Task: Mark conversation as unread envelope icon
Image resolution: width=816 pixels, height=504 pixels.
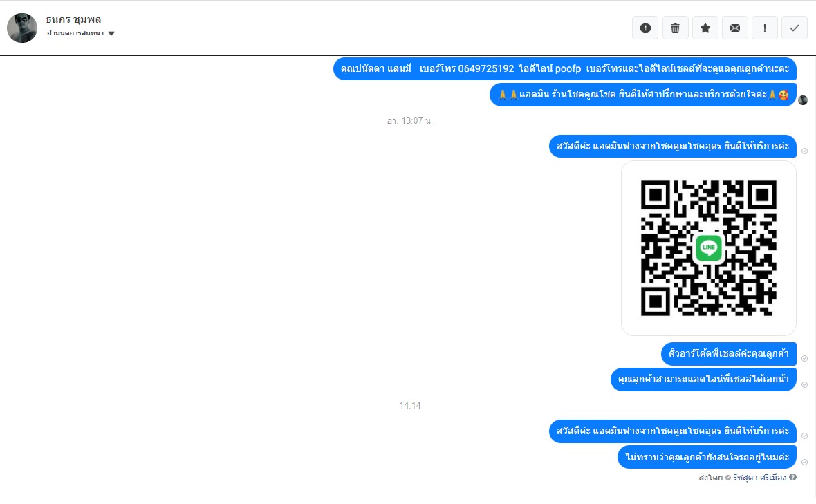Action: coord(735,28)
